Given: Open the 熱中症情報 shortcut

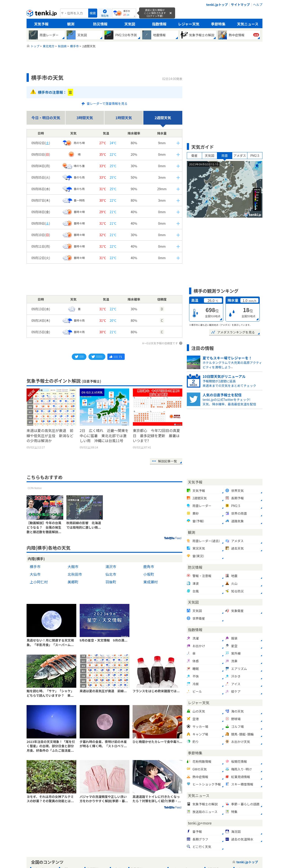Looking at the screenshot, I should [x=239, y=35].
